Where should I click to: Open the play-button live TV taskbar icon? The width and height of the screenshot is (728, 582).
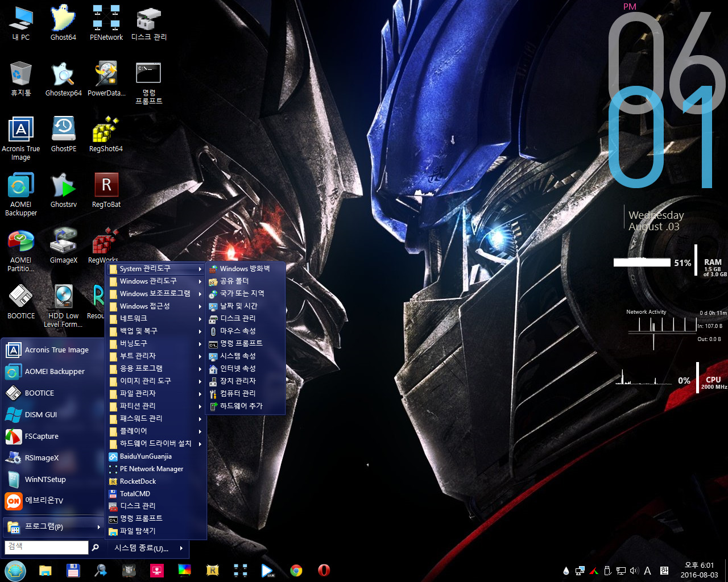(x=268, y=570)
